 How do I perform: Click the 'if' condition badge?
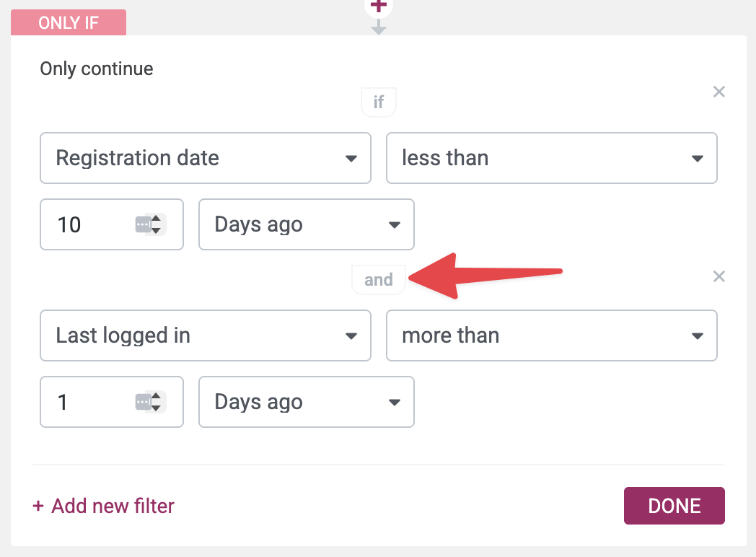pos(379,102)
